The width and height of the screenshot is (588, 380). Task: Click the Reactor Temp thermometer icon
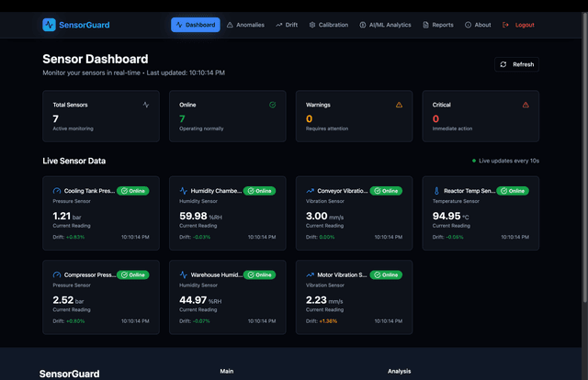pyautogui.click(x=436, y=191)
